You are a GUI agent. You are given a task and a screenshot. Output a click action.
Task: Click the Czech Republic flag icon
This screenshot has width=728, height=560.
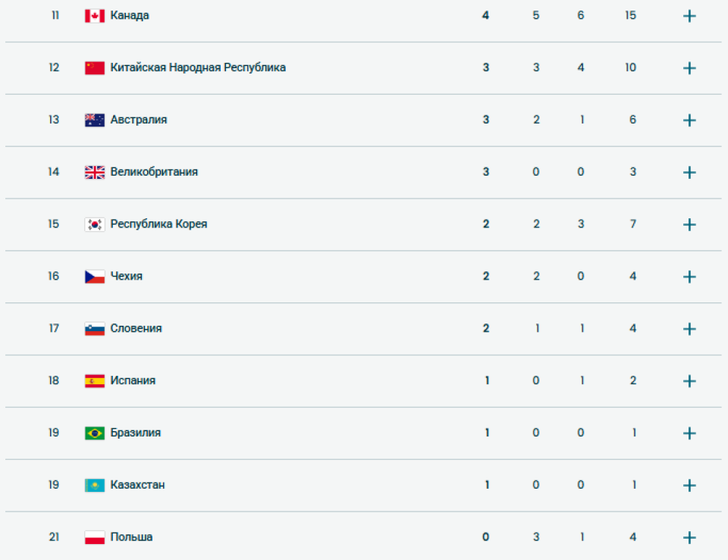tap(94, 276)
